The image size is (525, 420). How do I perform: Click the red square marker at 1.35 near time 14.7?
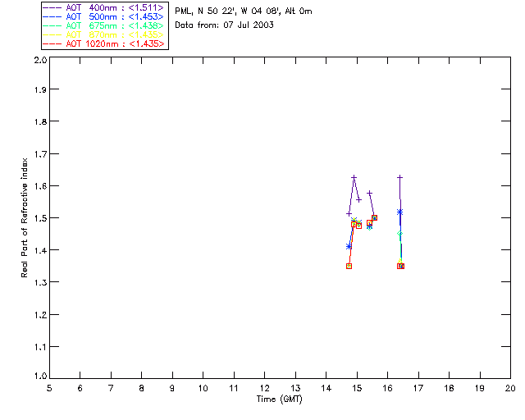click(x=349, y=267)
